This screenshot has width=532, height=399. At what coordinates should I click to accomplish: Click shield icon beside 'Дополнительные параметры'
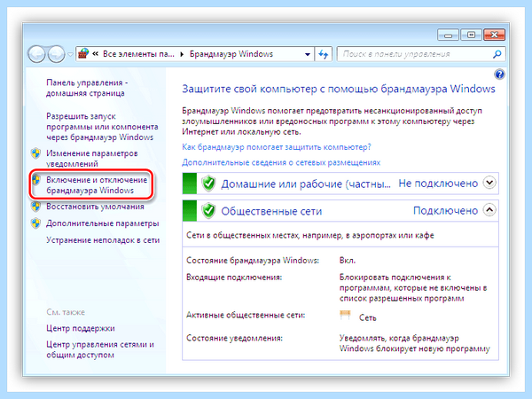pos(35,223)
